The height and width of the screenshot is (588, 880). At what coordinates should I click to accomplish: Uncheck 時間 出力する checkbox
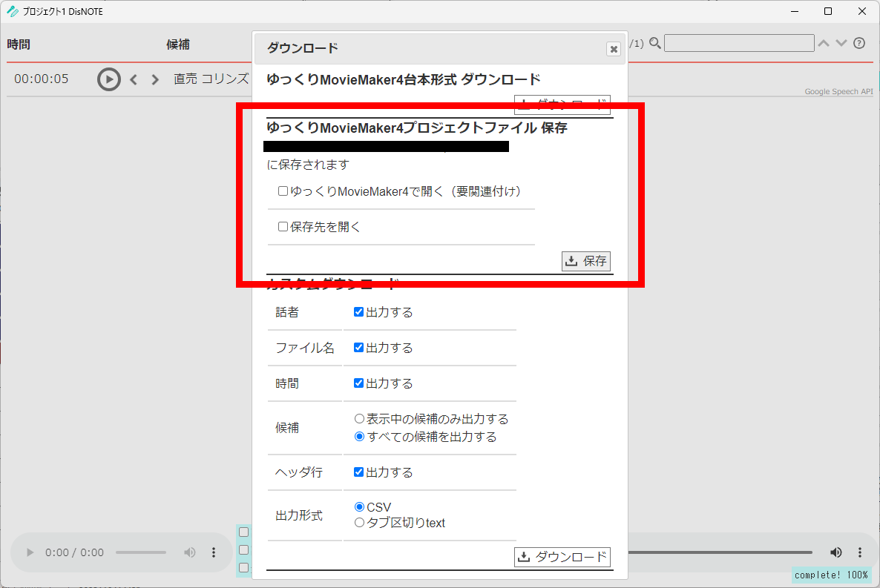pos(358,383)
